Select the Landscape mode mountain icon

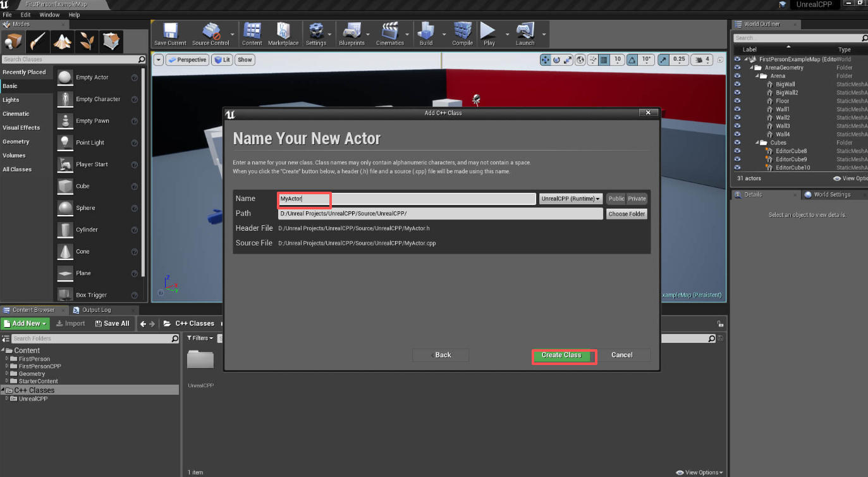point(62,42)
